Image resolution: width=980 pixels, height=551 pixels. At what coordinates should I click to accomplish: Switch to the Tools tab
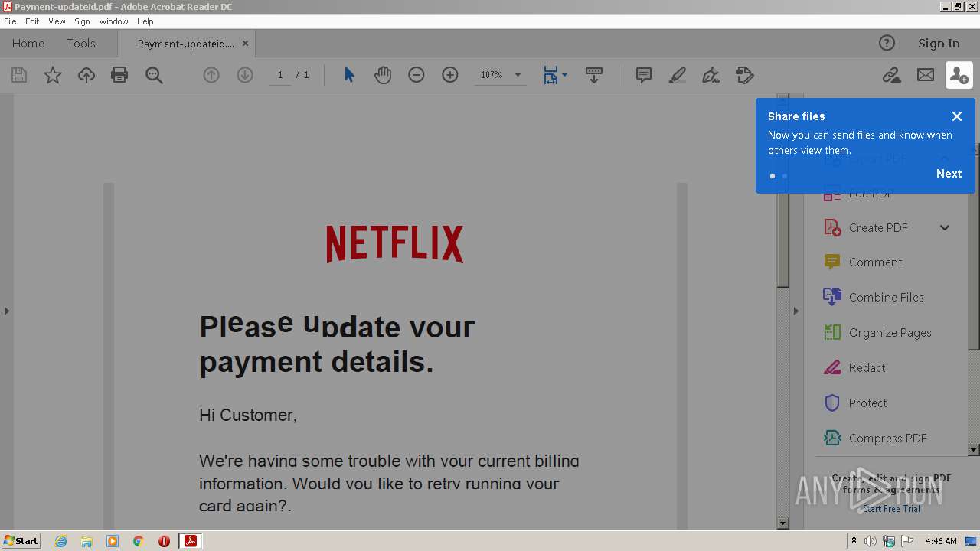pyautogui.click(x=81, y=44)
